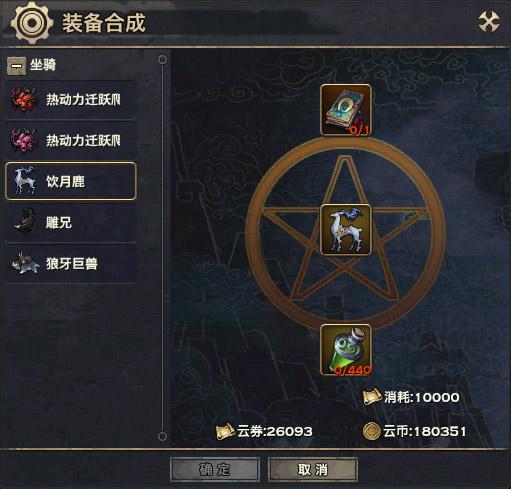Image resolution: width=511 pixels, height=489 pixels.
Task: Select 狼牙巨兽 list entry
Action: click(71, 264)
